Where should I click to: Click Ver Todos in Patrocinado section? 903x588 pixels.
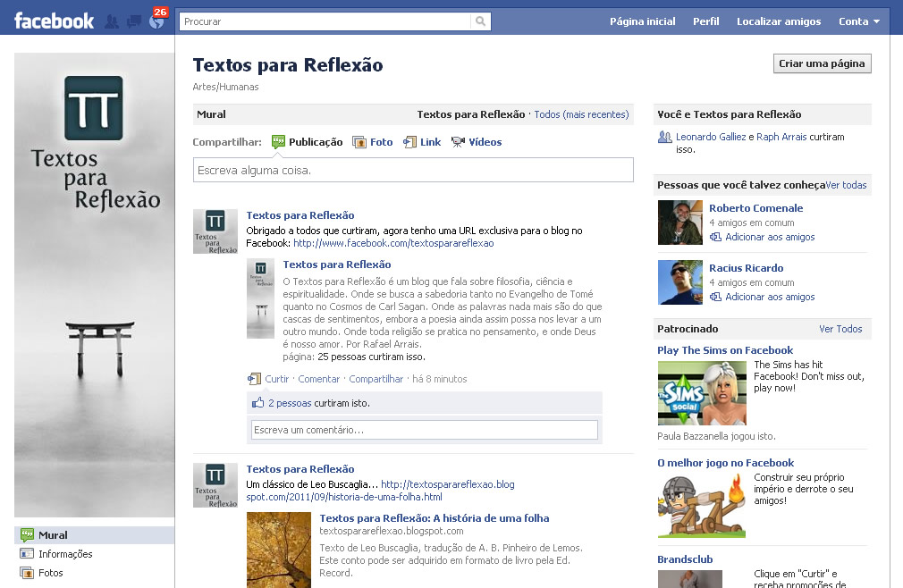coord(840,329)
